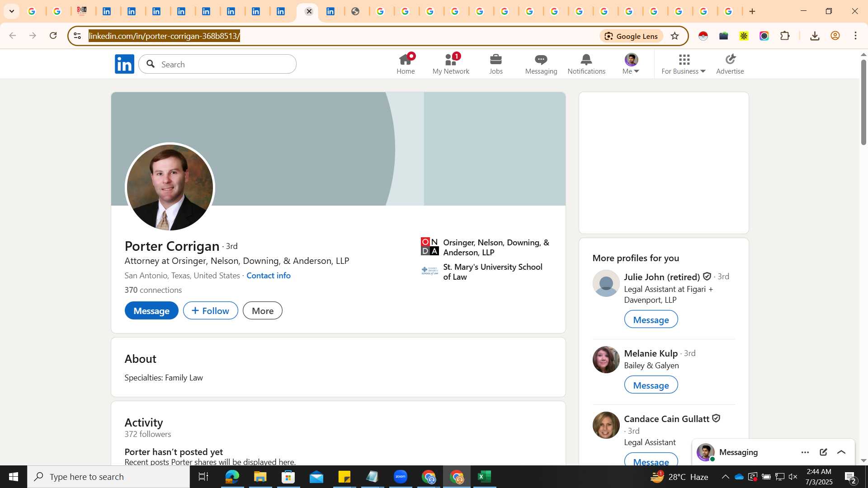View site information icon in address bar
868x488 pixels.
[77, 36]
